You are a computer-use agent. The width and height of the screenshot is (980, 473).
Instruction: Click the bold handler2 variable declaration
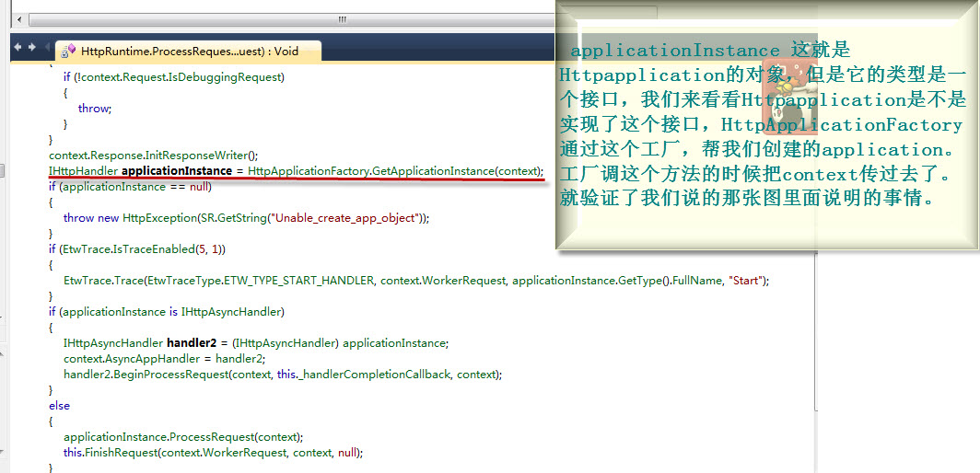tap(192, 343)
